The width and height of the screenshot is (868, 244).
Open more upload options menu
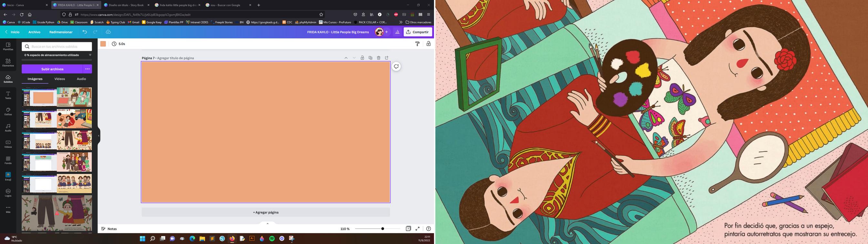(x=87, y=69)
